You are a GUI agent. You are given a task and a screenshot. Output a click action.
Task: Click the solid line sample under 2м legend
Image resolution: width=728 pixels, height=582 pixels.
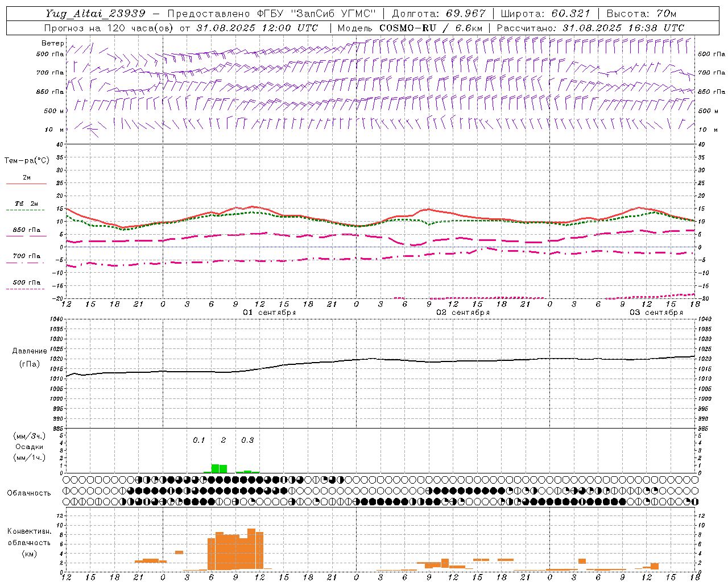(26, 184)
